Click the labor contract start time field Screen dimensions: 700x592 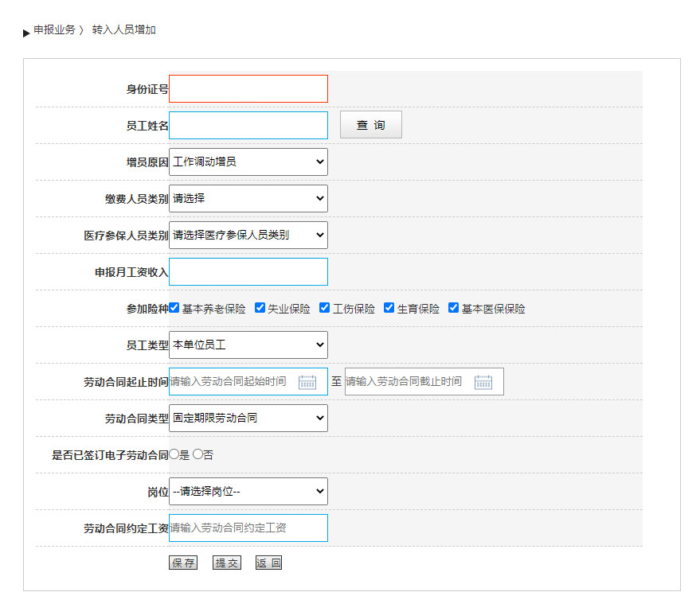pyautogui.click(x=248, y=381)
